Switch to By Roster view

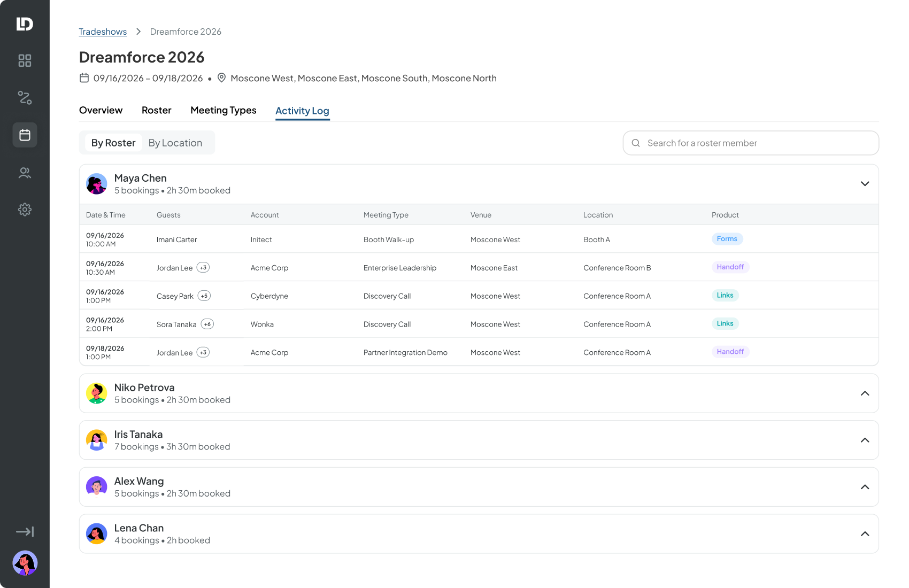(113, 143)
